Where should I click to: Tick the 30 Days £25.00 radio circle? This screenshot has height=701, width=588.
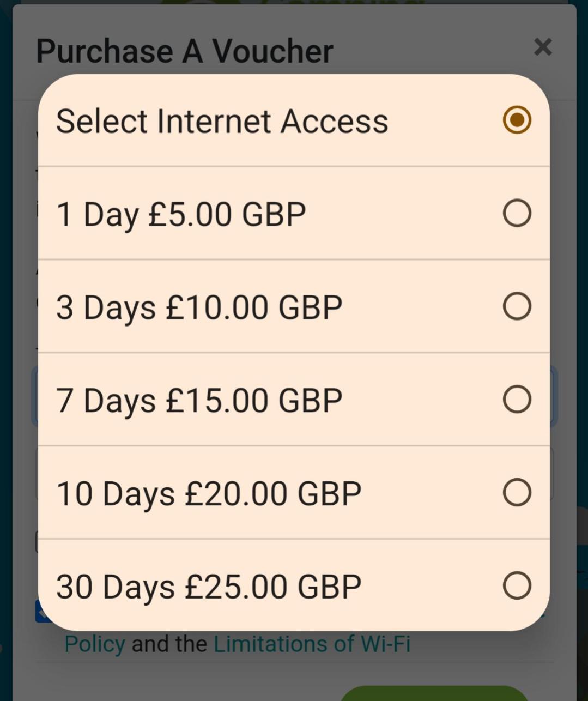click(517, 586)
